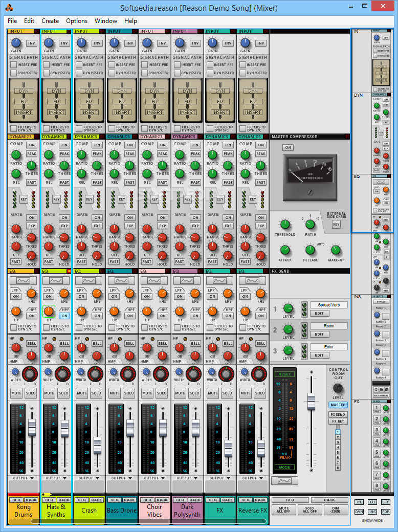398x532 pixels.
Task: Click the master fader handle
Action: click(311, 401)
